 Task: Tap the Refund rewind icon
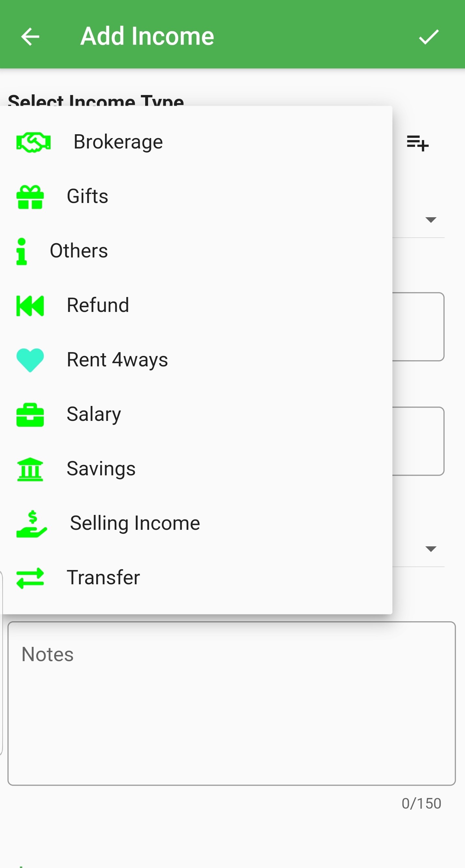30,306
